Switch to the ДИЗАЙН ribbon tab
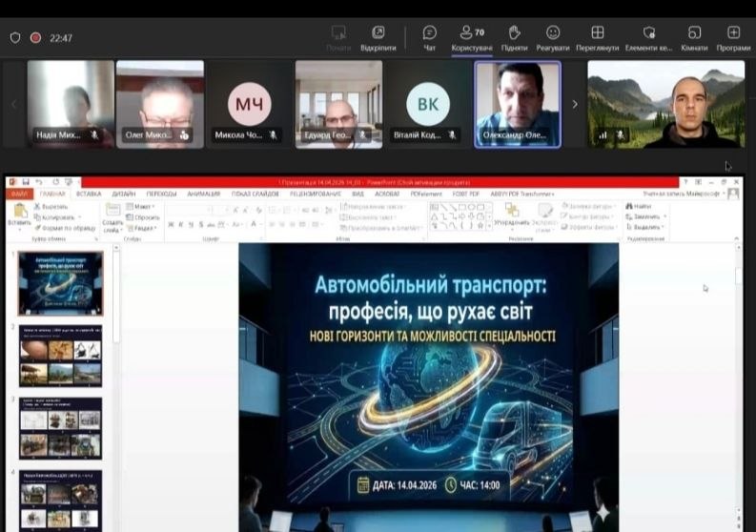 pos(123,193)
